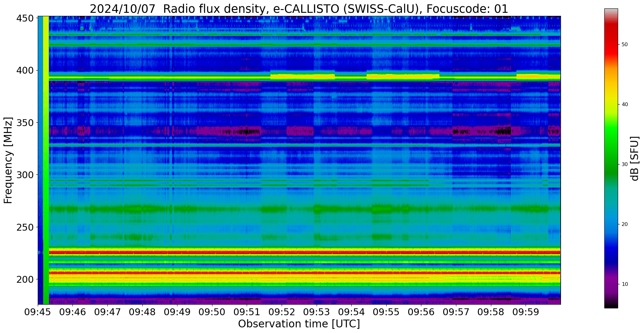Click the 09:45 time tick label

[x=38, y=312]
